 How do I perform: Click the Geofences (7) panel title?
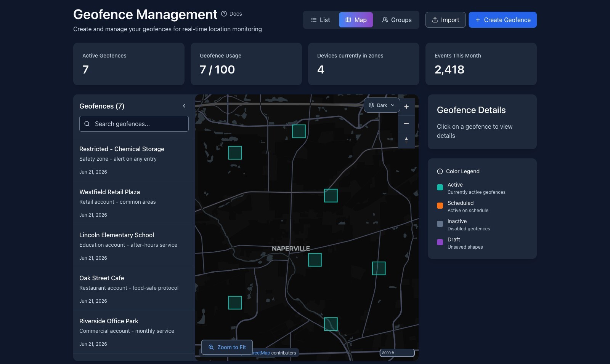[102, 106]
